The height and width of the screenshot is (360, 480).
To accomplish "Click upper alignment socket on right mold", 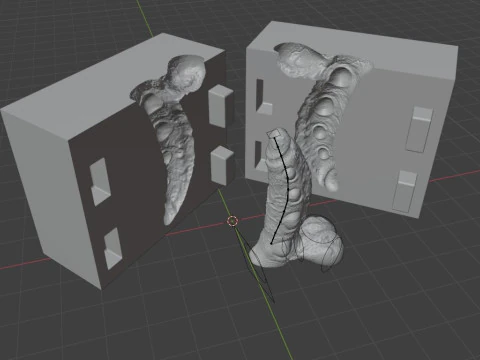I will tap(263, 97).
